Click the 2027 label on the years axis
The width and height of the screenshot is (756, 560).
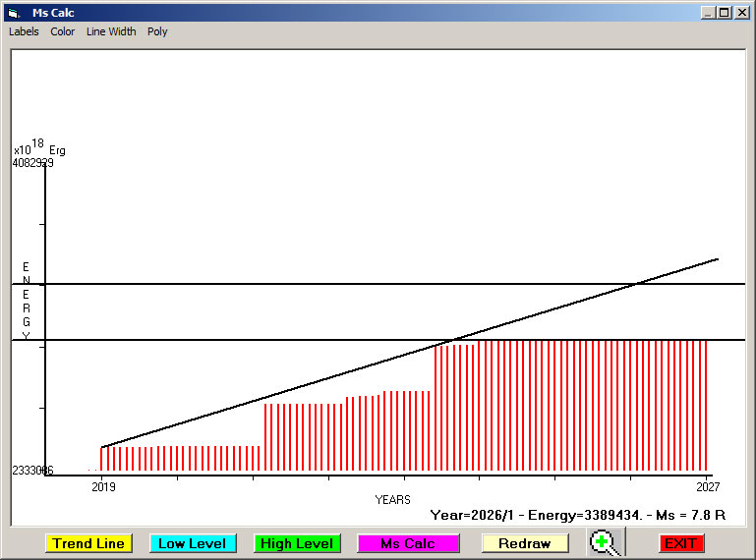[708, 486]
